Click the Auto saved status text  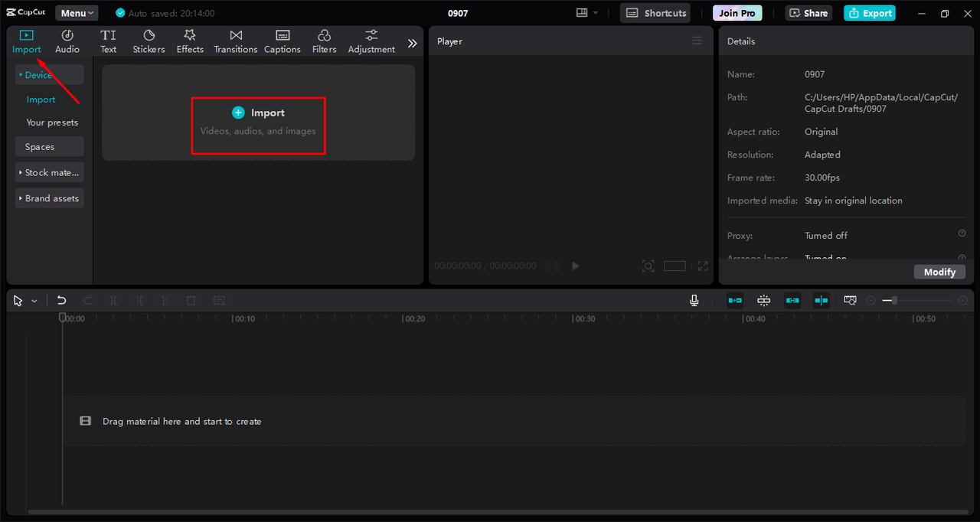point(171,13)
